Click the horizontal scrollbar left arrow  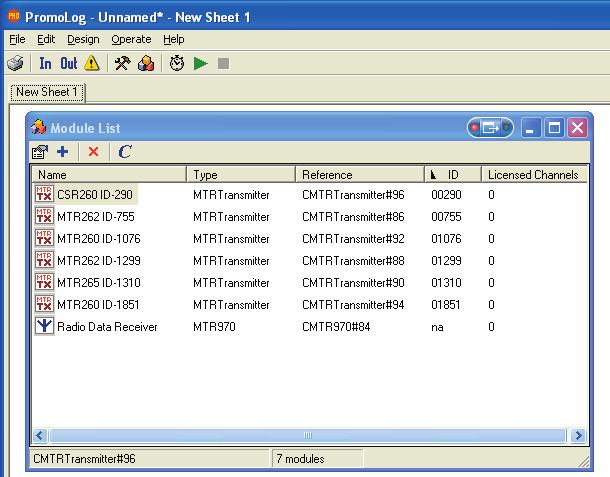point(40,435)
